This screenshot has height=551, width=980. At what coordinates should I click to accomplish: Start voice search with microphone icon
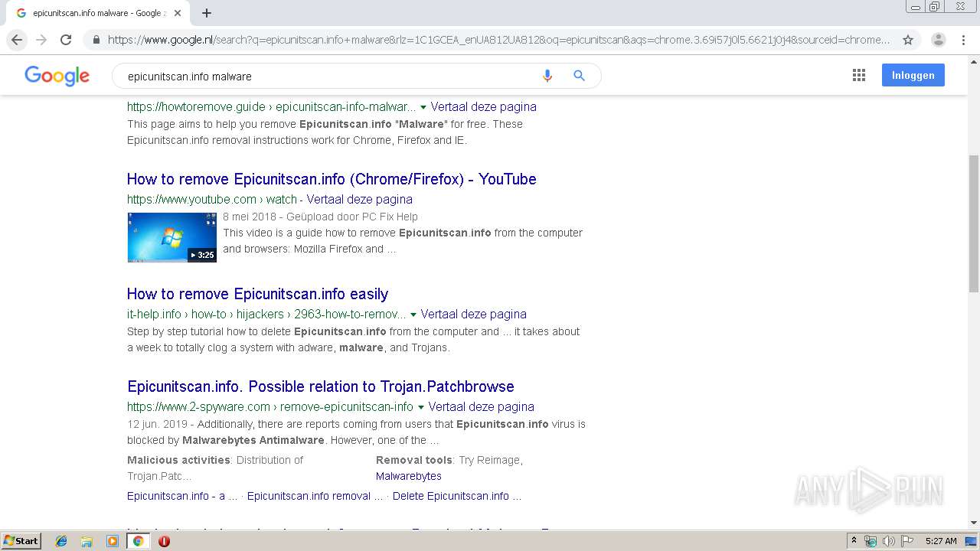point(547,76)
